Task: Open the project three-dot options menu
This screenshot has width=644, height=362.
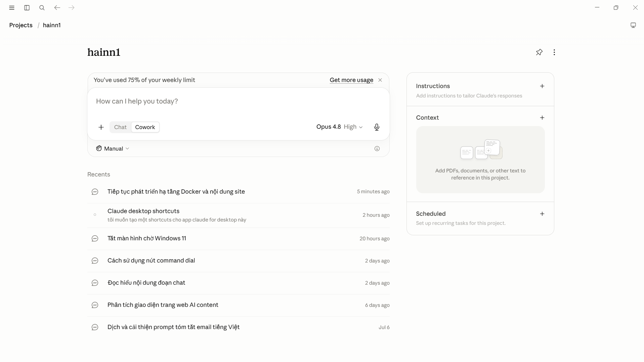Action: pyautogui.click(x=554, y=52)
